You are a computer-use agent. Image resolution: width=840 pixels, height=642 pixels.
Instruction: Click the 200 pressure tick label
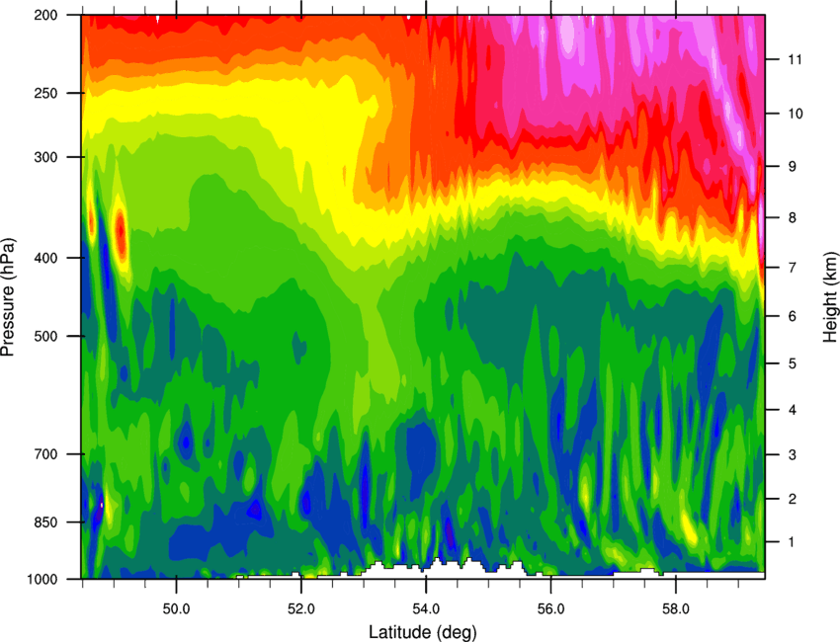click(46, 15)
